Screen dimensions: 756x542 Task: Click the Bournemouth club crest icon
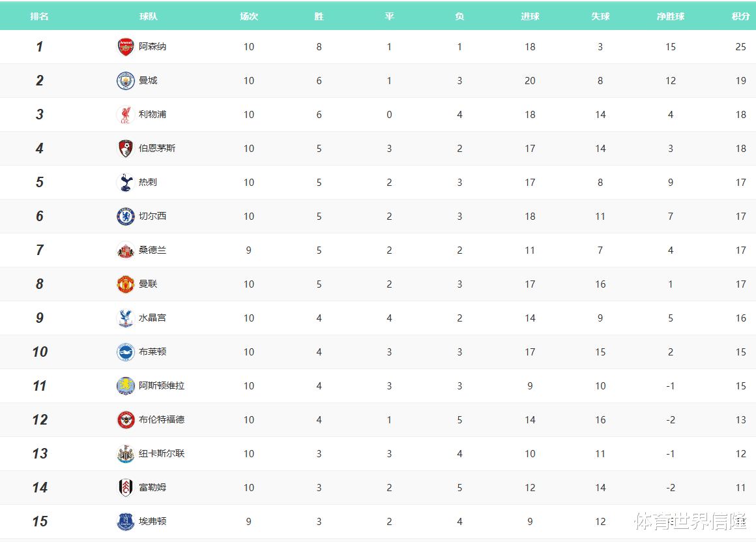pos(126,149)
